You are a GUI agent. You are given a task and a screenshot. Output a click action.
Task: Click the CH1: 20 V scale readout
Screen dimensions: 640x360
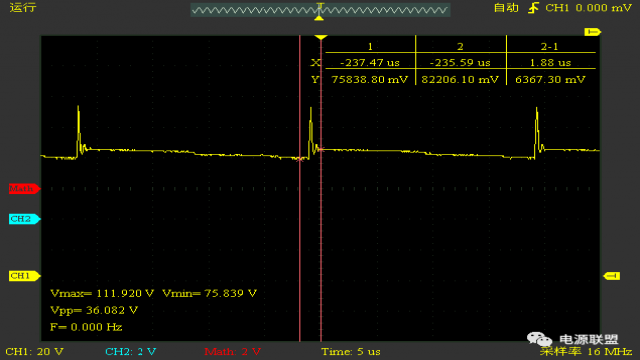tap(34, 351)
